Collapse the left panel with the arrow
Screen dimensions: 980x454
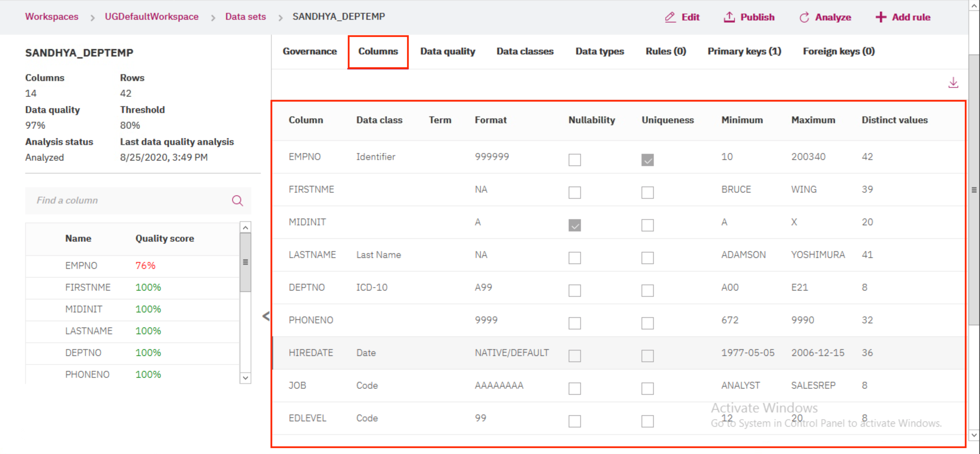click(266, 316)
